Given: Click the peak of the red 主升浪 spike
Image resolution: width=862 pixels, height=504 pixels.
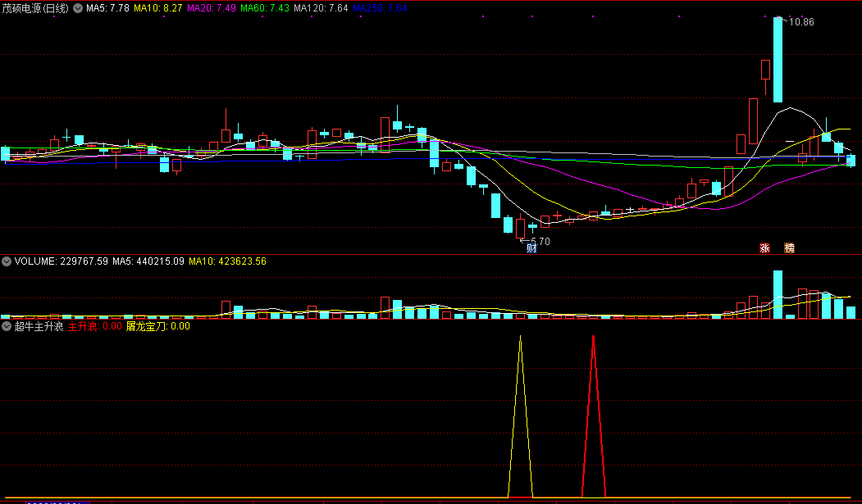Looking at the screenshot, I should tap(593, 336).
